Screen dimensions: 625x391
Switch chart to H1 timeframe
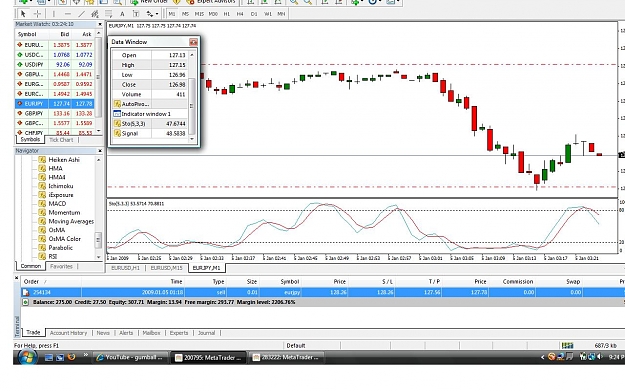(x=227, y=14)
